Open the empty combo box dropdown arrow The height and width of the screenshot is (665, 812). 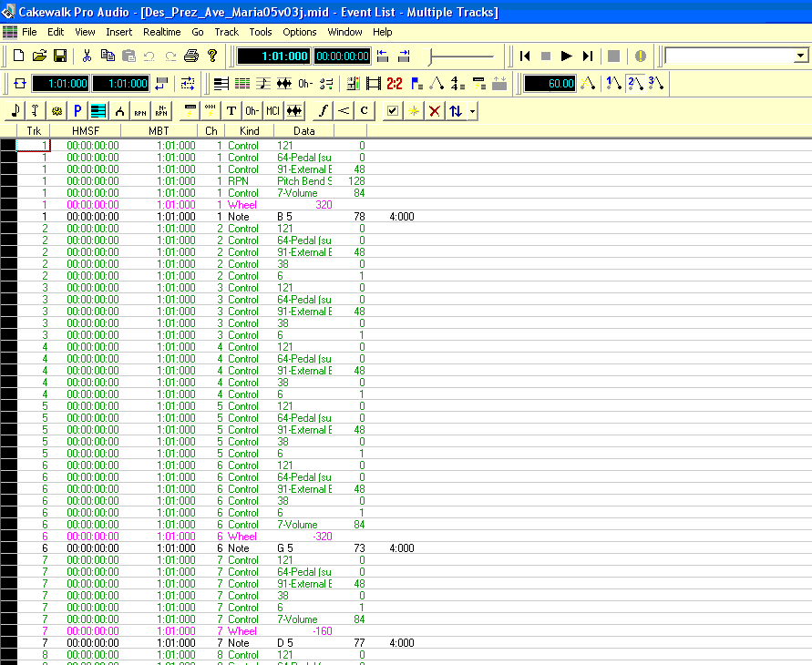coord(800,56)
